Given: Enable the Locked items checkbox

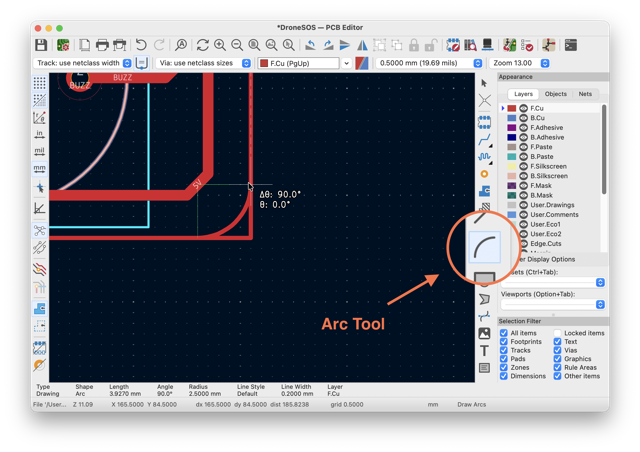Looking at the screenshot, I should 558,333.
